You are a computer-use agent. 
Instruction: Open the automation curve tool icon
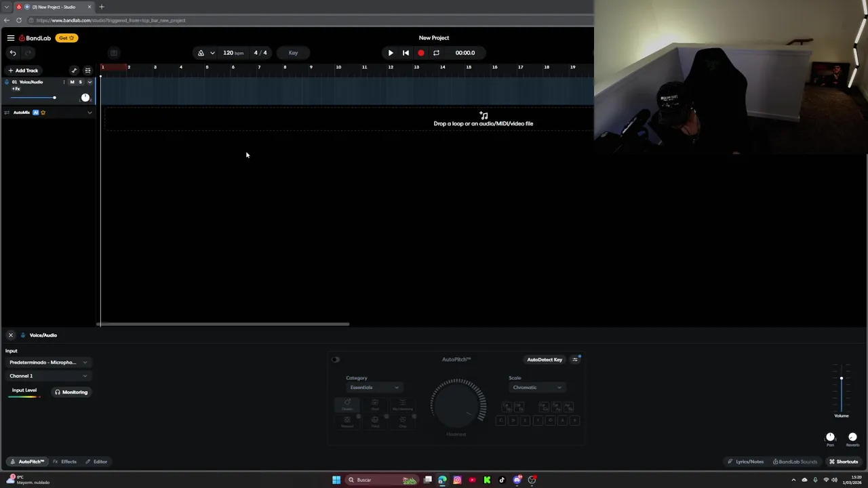click(x=74, y=70)
